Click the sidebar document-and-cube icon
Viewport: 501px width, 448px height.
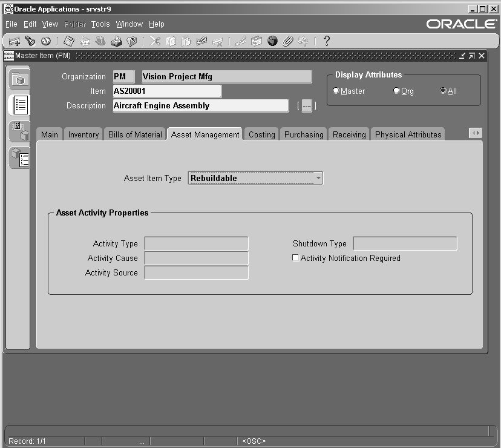[x=19, y=131]
